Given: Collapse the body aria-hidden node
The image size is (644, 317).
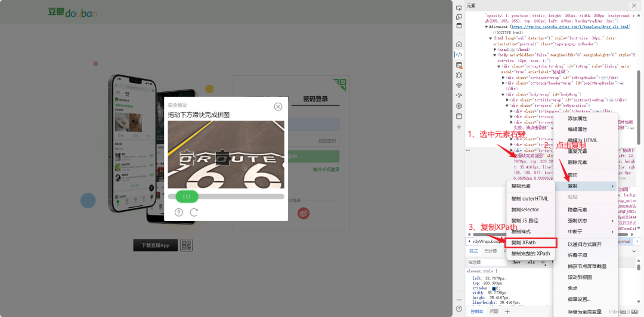Looking at the screenshot, I should click(496, 55).
